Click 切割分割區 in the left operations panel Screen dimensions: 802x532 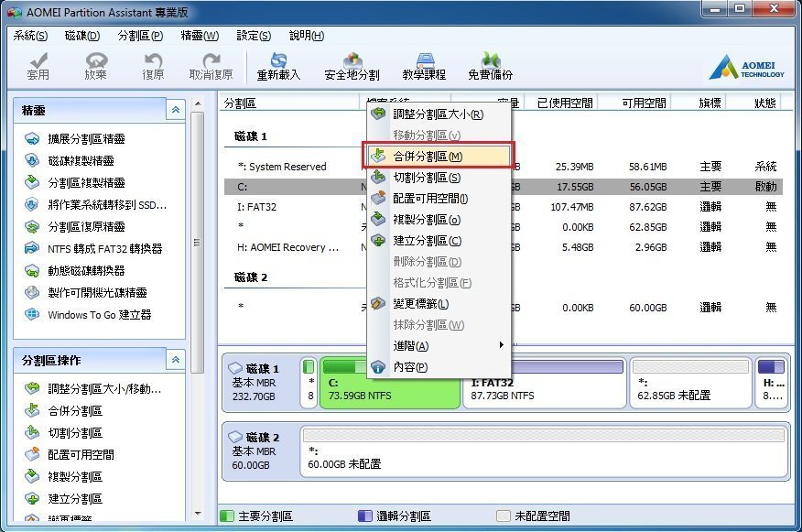(63, 433)
